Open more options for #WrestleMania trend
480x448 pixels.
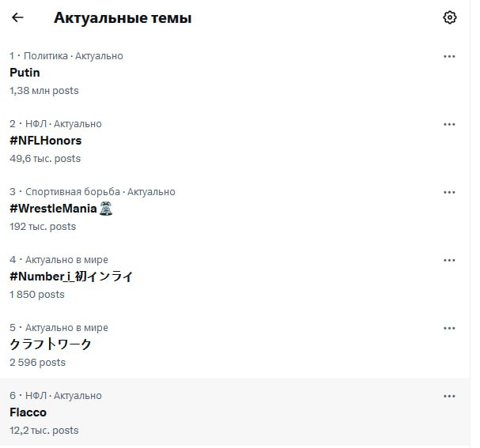449,192
